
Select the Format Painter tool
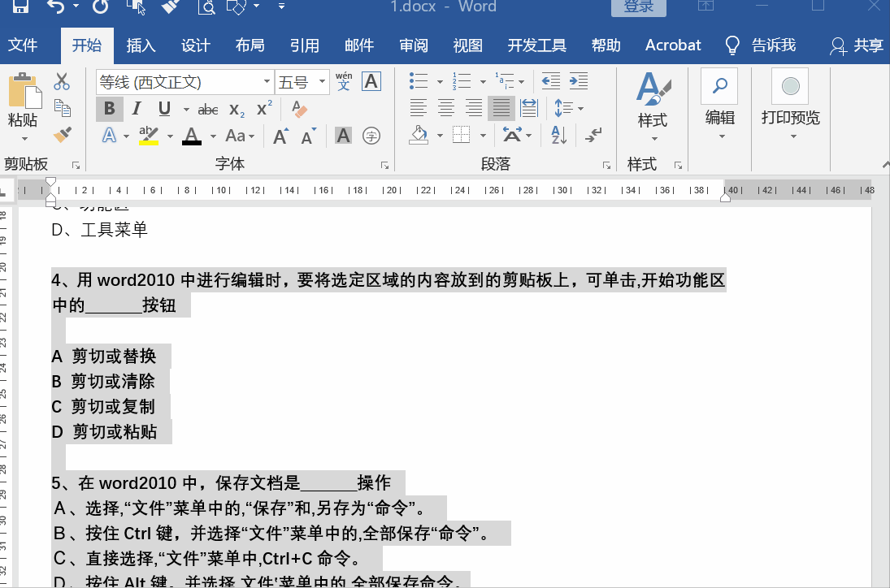coord(62,134)
